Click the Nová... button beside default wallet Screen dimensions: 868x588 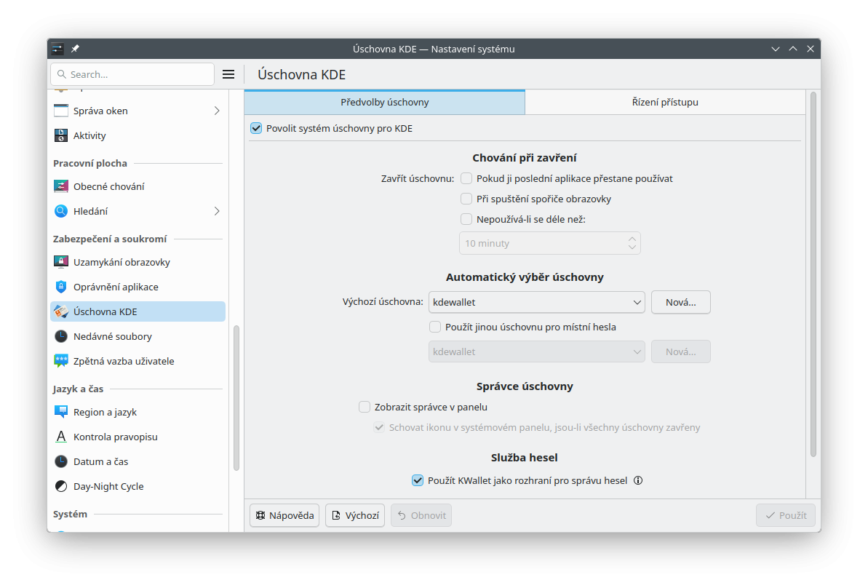pos(680,302)
